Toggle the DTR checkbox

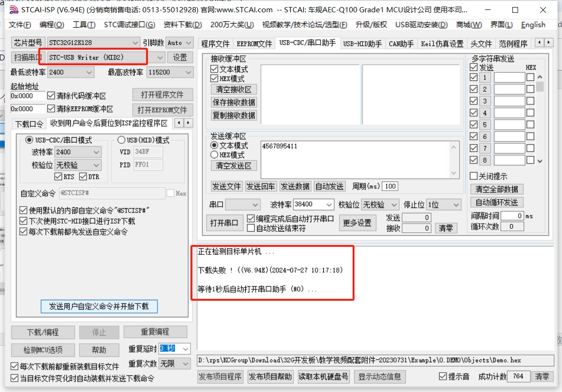[x=83, y=176]
